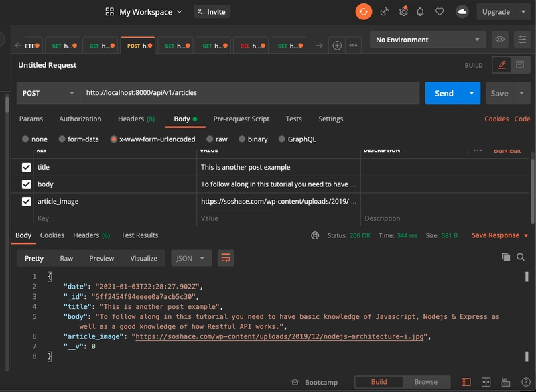Select the GraphQL body type
Viewport: 536px width, 392px height.
coord(281,139)
